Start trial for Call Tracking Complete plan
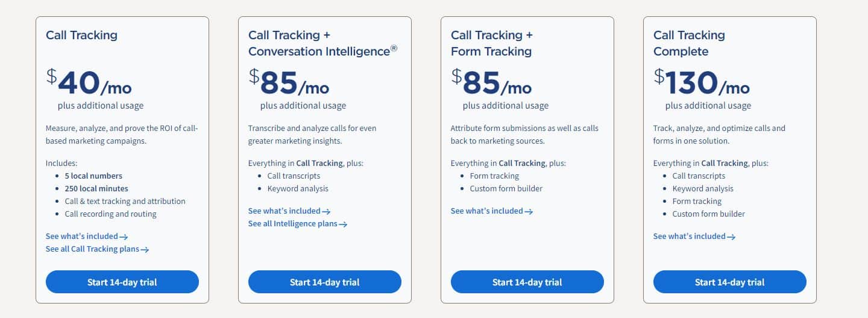This screenshot has height=318, width=868. tap(730, 282)
